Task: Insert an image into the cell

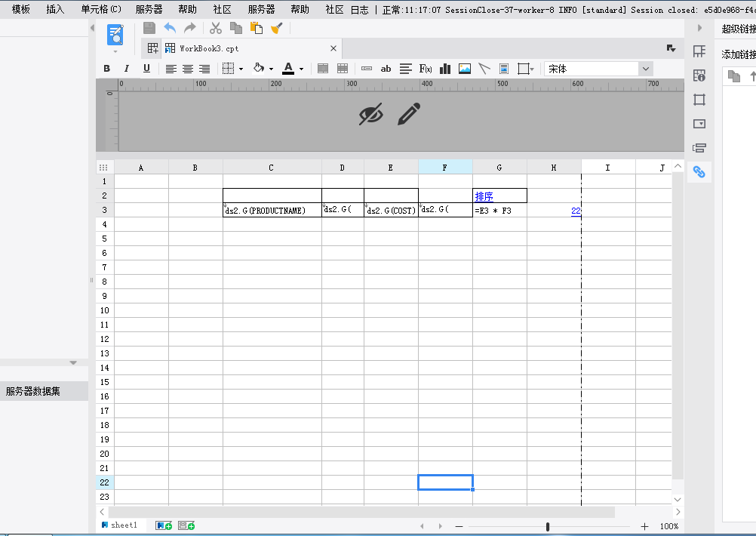Action: 465,69
